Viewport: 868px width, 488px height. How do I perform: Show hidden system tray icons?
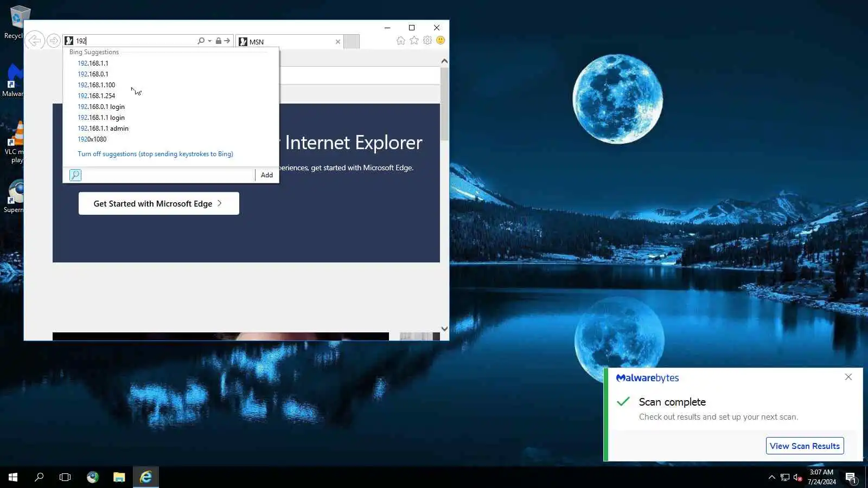[x=771, y=477]
